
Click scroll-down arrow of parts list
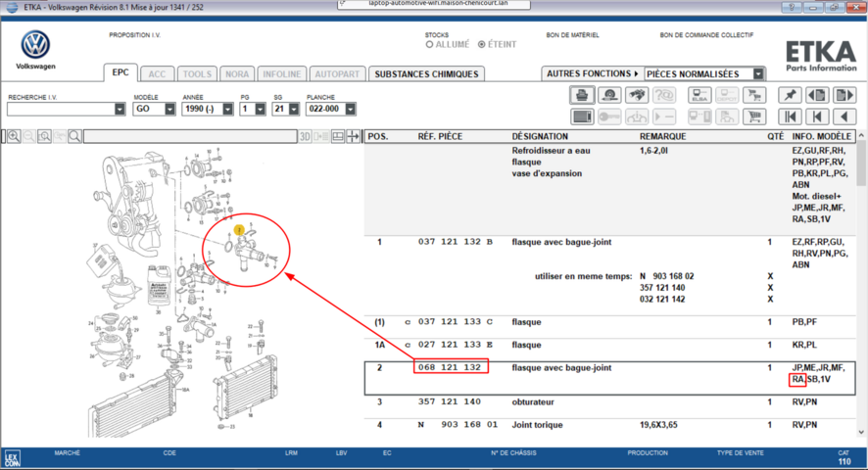tap(861, 433)
